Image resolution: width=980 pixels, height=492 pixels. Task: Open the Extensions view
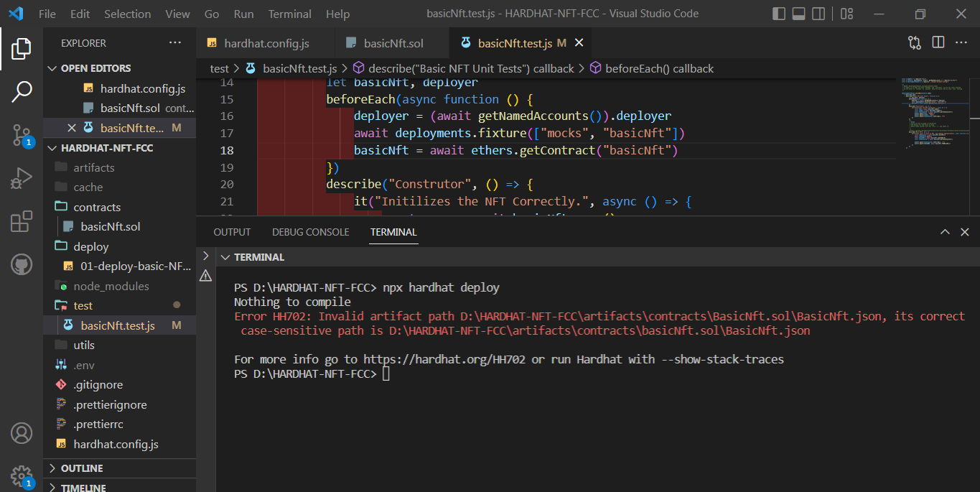click(x=21, y=221)
